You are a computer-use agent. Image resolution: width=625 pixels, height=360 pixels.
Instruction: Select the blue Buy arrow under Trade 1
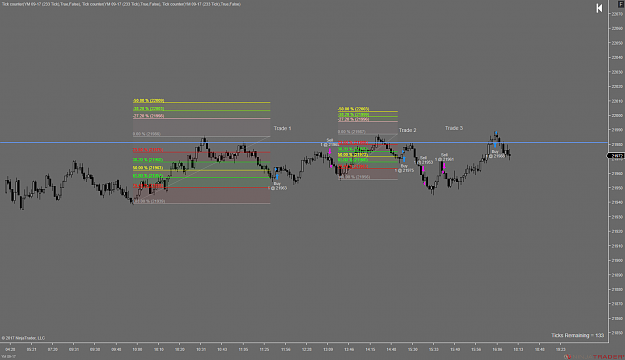(x=277, y=177)
